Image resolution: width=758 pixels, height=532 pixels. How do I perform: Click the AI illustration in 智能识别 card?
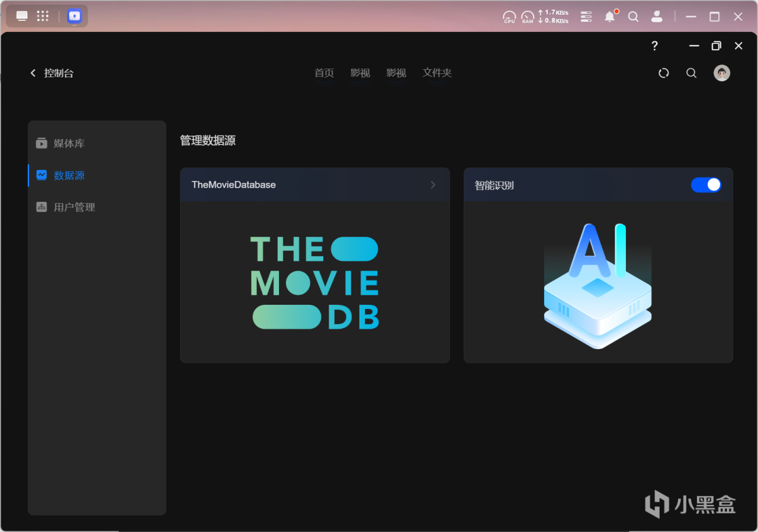click(x=598, y=285)
